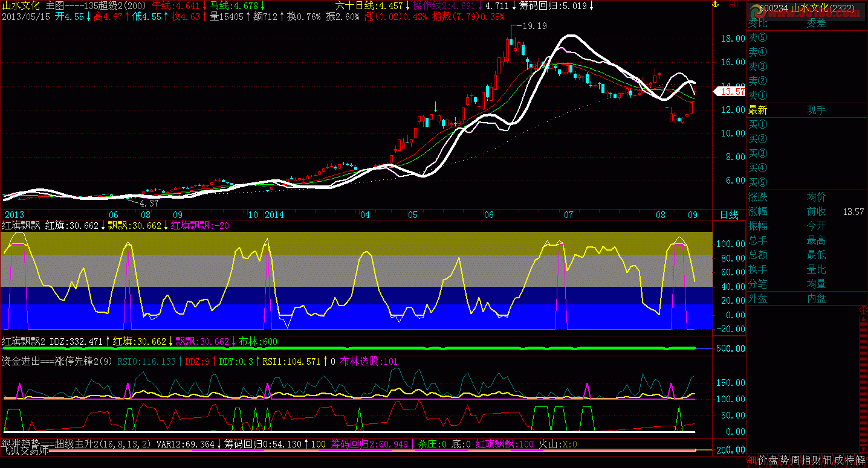The image size is (868, 468).
Task: Select the 买② bid row
Action: pyautogui.click(x=807, y=139)
